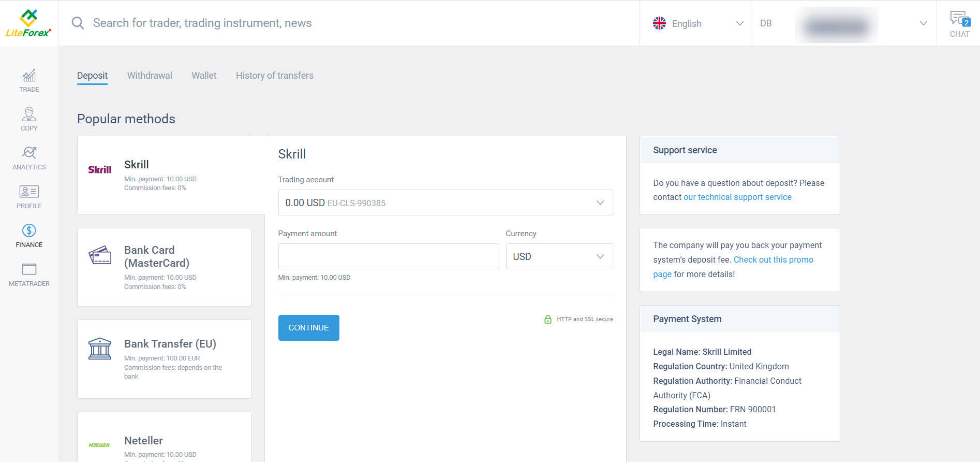The width and height of the screenshot is (980, 462).
Task: Click the Skrill logo icon
Action: click(100, 169)
